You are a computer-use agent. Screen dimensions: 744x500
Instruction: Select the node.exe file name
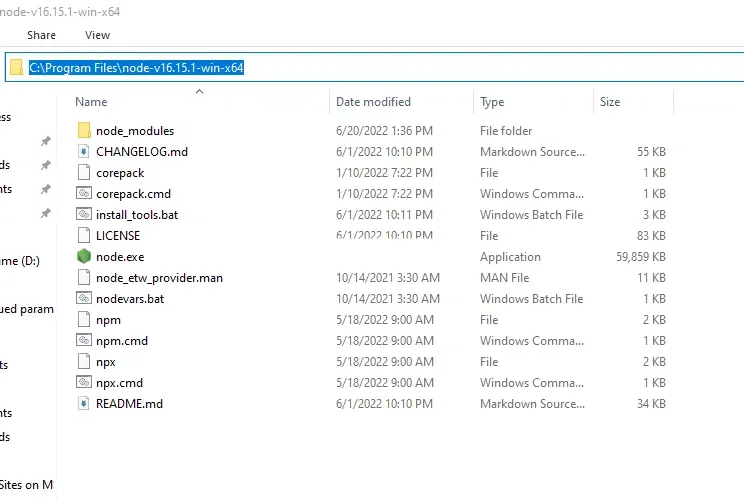click(x=120, y=257)
